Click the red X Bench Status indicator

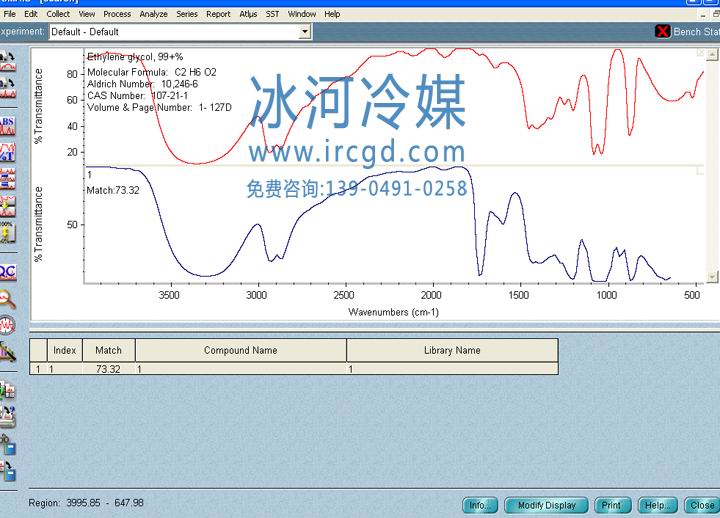[662, 32]
